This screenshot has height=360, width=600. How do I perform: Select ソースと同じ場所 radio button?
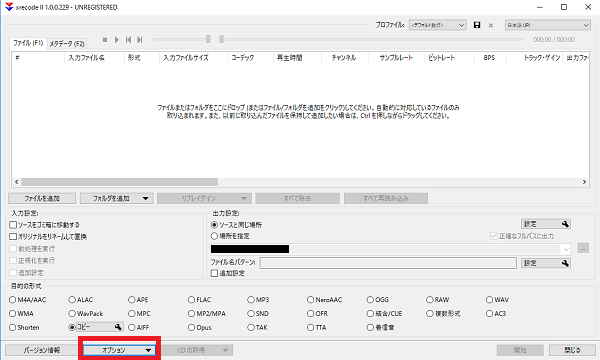214,225
